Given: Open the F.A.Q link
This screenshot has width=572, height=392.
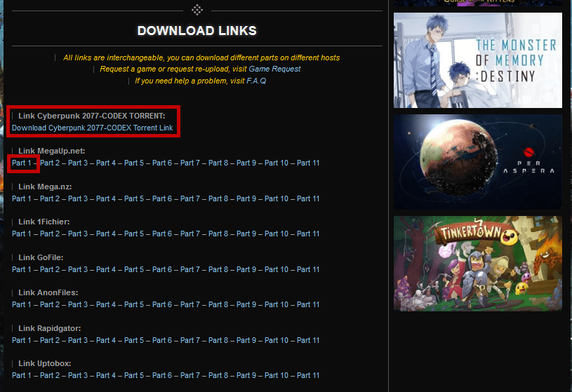Looking at the screenshot, I should [256, 81].
